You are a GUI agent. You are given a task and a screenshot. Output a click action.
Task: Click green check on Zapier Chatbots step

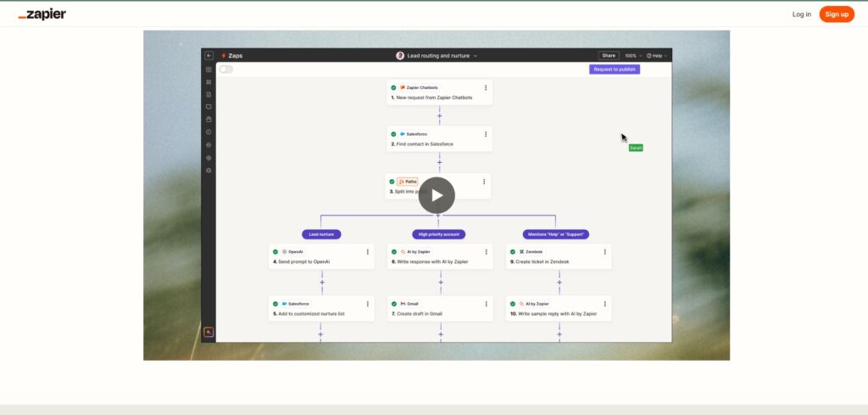[393, 87]
